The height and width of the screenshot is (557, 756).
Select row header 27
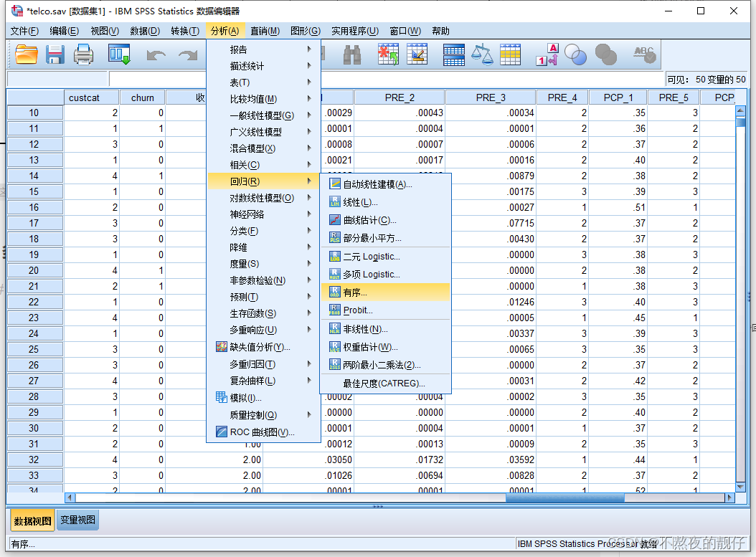34,381
